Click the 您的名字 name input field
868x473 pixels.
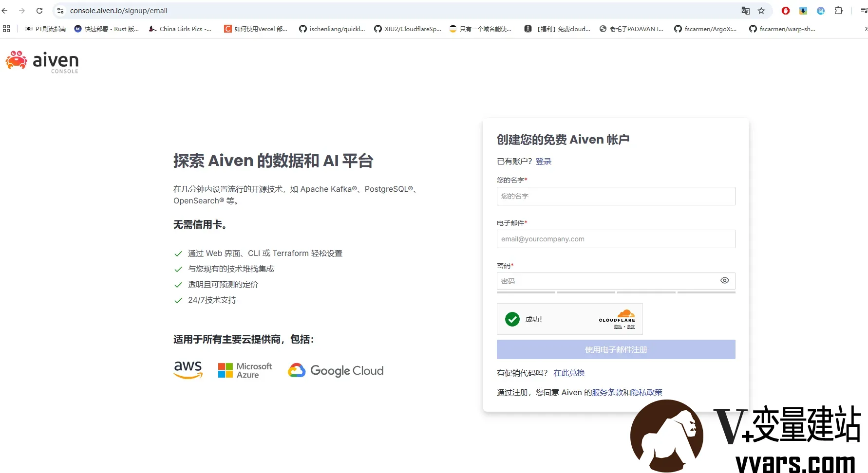point(616,196)
